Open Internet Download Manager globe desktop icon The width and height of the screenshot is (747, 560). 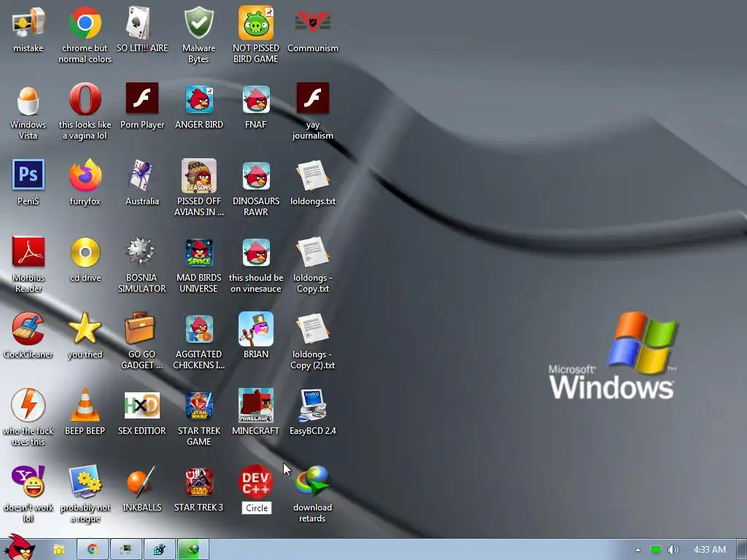pyautogui.click(x=312, y=482)
